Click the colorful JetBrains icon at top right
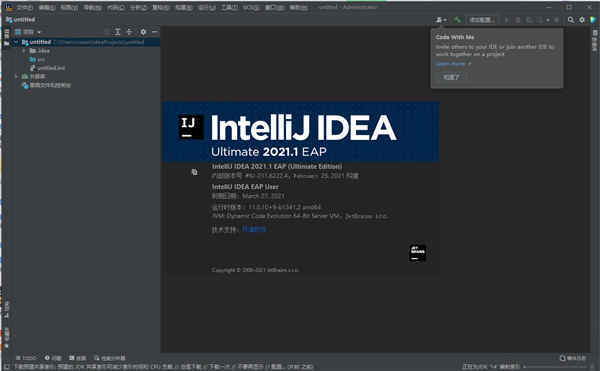Screen dimensions: 600x371 [593, 20]
